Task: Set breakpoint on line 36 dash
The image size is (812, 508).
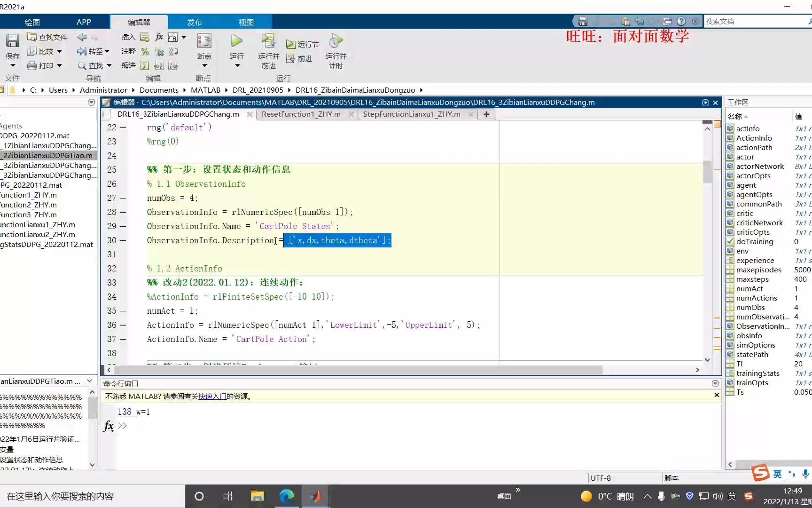Action: pyautogui.click(x=123, y=325)
